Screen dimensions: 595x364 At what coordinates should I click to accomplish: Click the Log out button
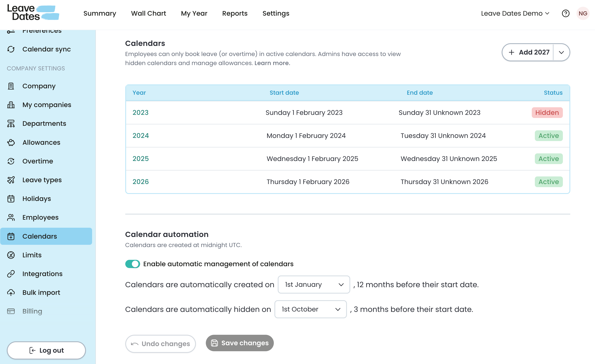click(x=46, y=350)
